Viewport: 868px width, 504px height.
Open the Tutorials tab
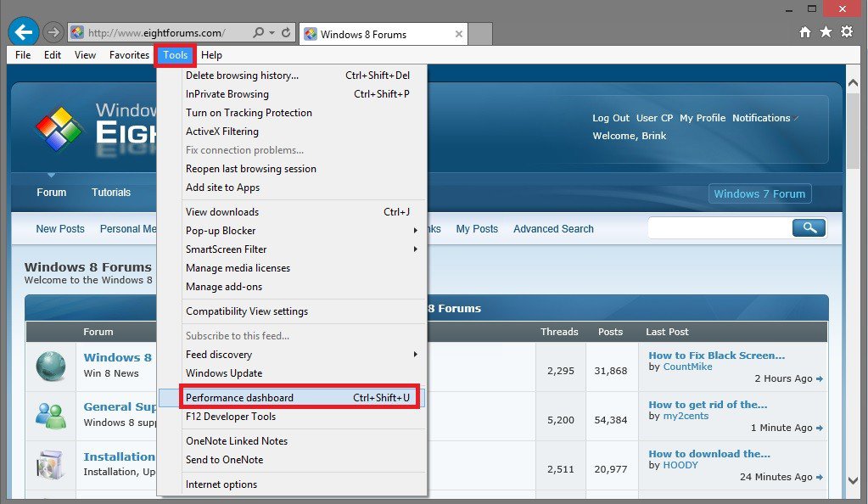(111, 193)
